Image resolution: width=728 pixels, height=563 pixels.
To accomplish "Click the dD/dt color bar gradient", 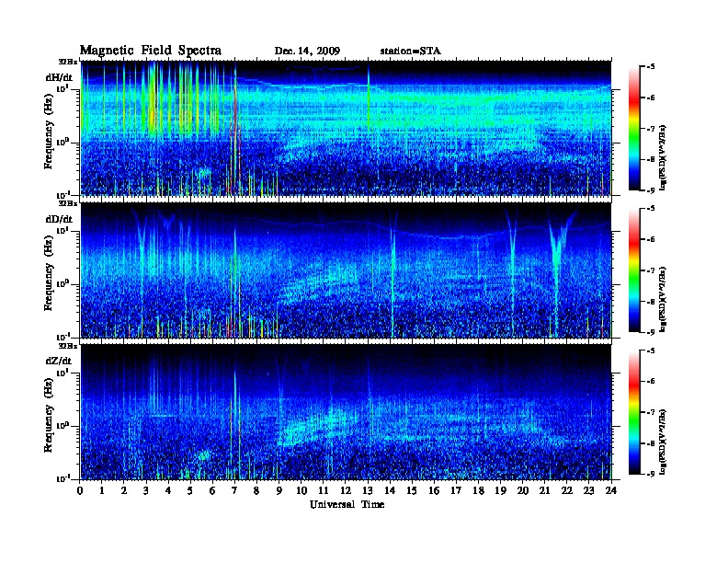I will 634,270.
